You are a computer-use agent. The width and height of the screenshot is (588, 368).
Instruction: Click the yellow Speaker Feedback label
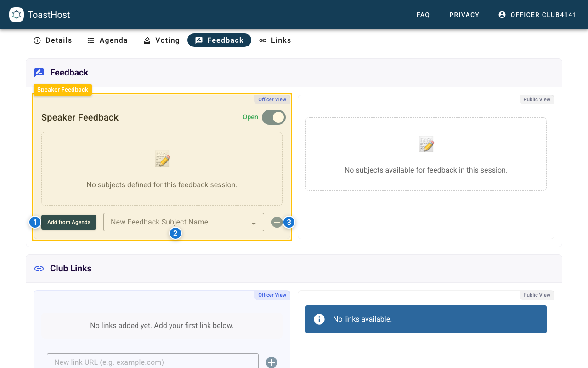(62, 89)
